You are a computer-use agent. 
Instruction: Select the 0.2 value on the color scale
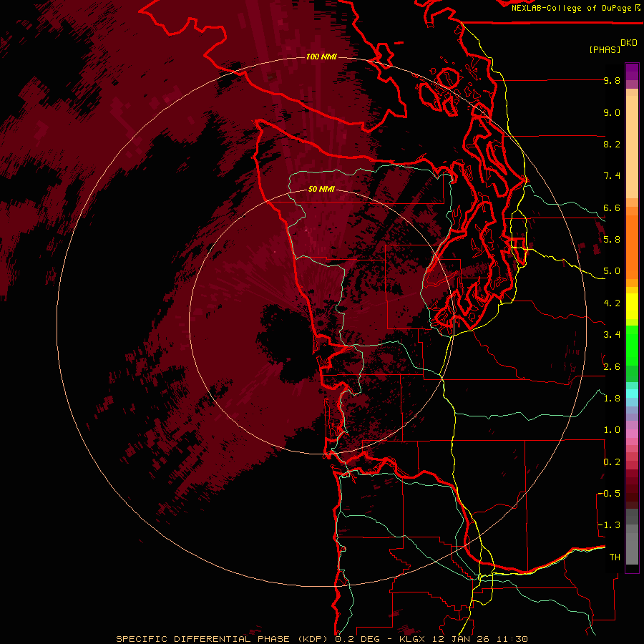click(612, 462)
